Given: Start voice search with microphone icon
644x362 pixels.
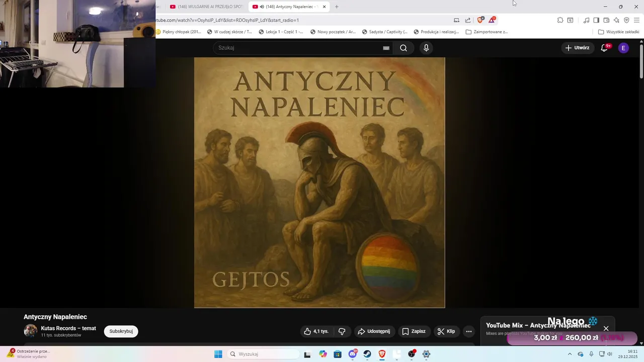Looking at the screenshot, I should point(426,48).
